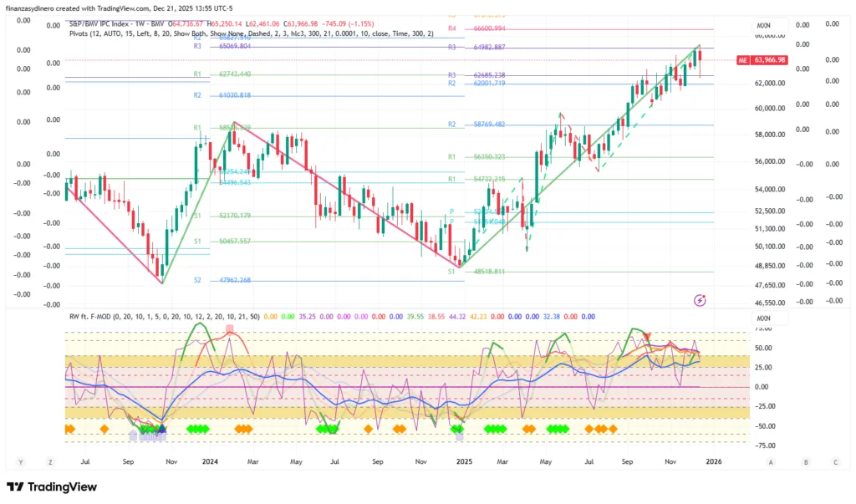Click the 2024 label on the time axis
Image resolution: width=856 pixels, height=504 pixels.
211,461
